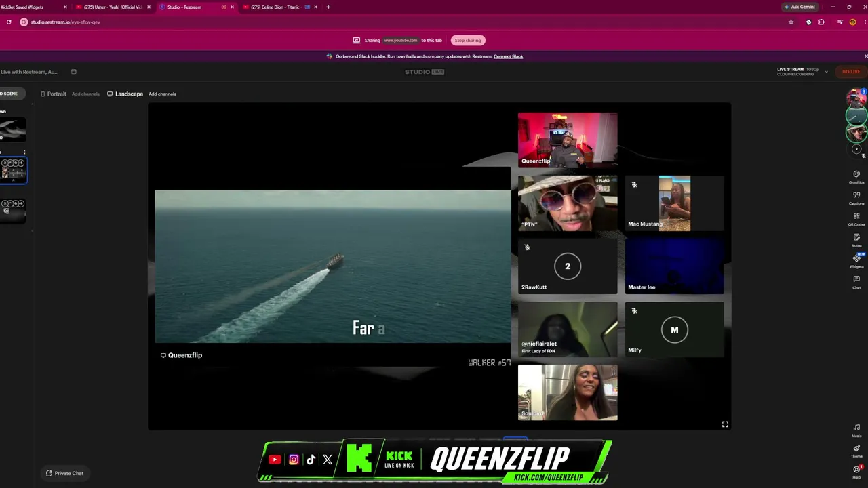Open the Music panel
Image resolution: width=868 pixels, height=488 pixels.
(x=856, y=430)
